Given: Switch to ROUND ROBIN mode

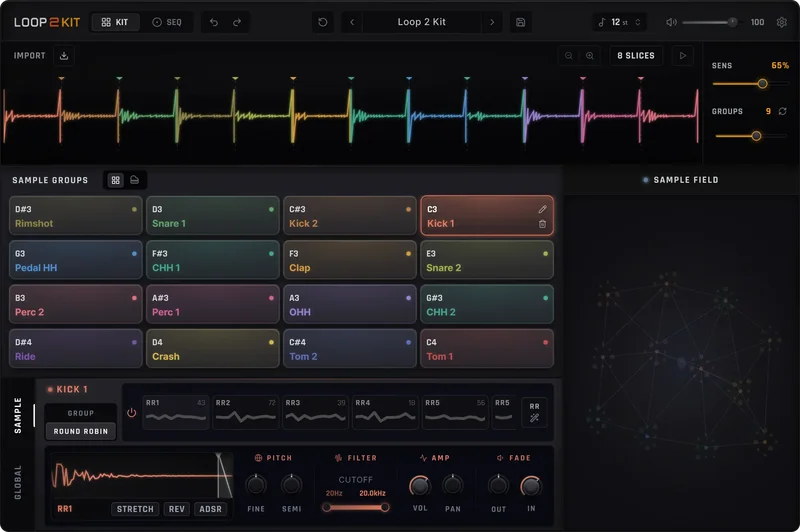Looking at the screenshot, I should (81, 432).
